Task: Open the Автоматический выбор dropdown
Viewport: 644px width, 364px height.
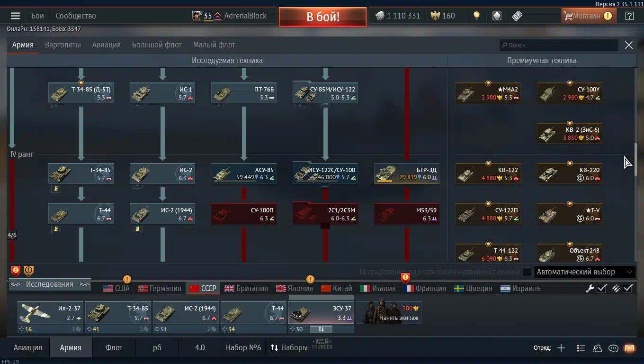Action: click(585, 272)
